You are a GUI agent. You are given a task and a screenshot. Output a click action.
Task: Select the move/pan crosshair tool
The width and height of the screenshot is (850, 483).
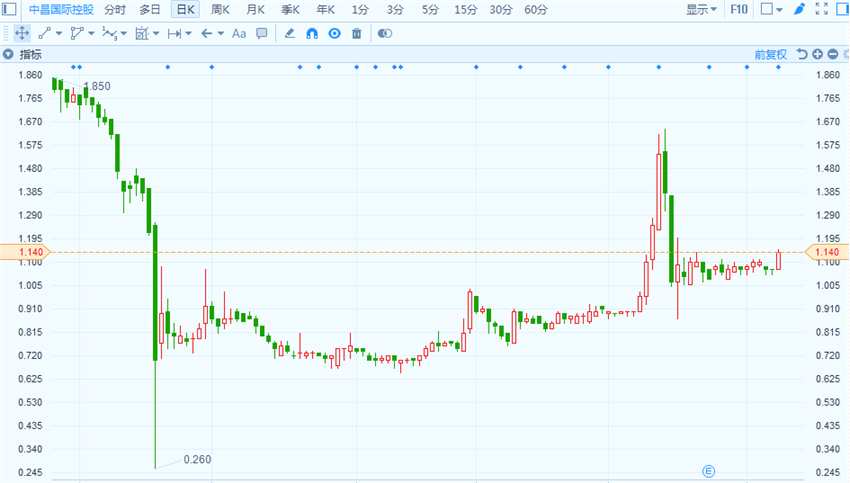(22, 34)
